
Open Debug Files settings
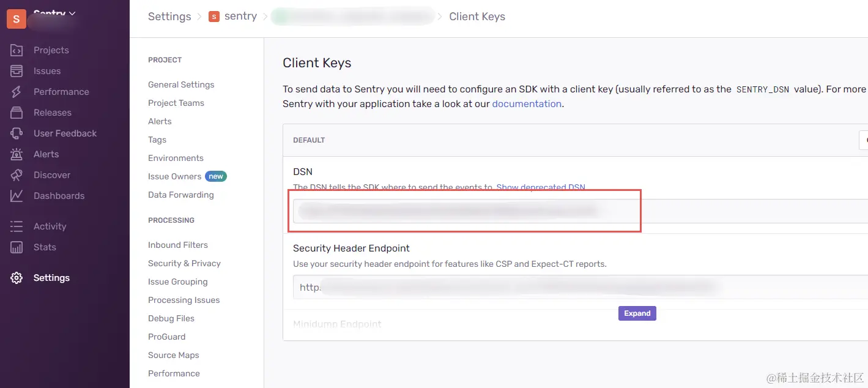171,318
